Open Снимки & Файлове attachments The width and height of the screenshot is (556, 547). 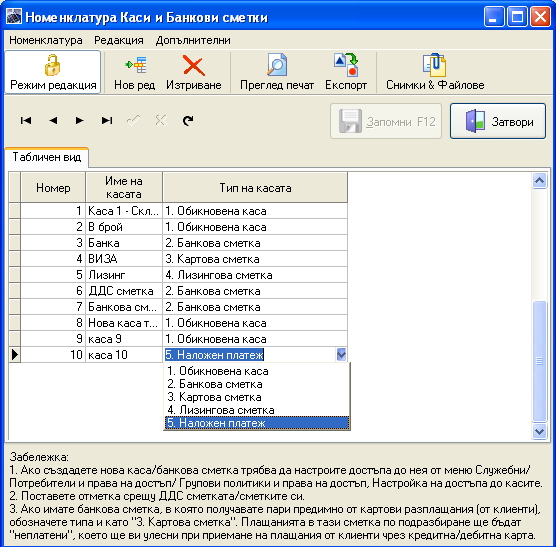[435, 65]
